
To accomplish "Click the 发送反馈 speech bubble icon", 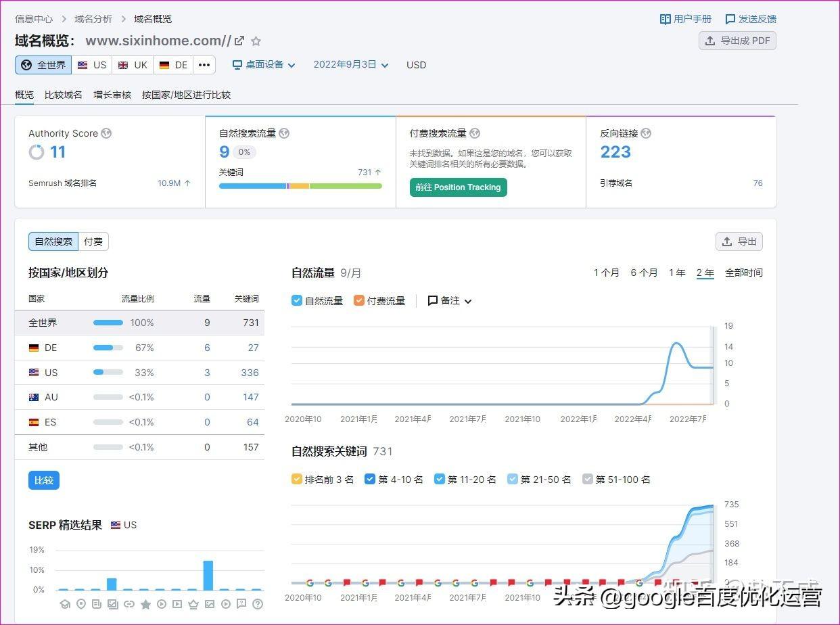I will pos(730,19).
